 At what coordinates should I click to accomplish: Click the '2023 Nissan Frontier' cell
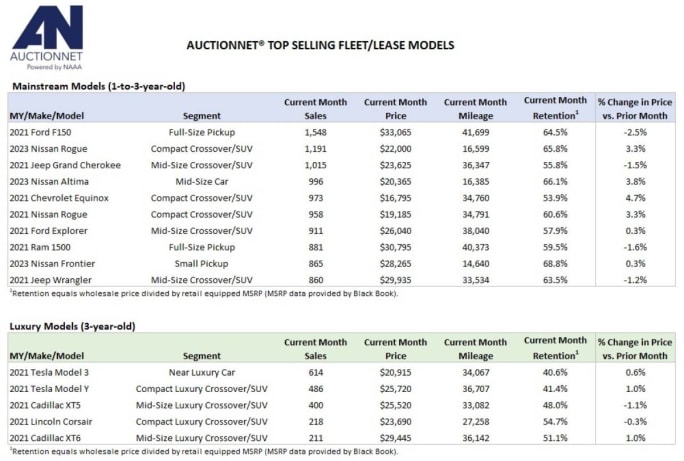[52, 264]
